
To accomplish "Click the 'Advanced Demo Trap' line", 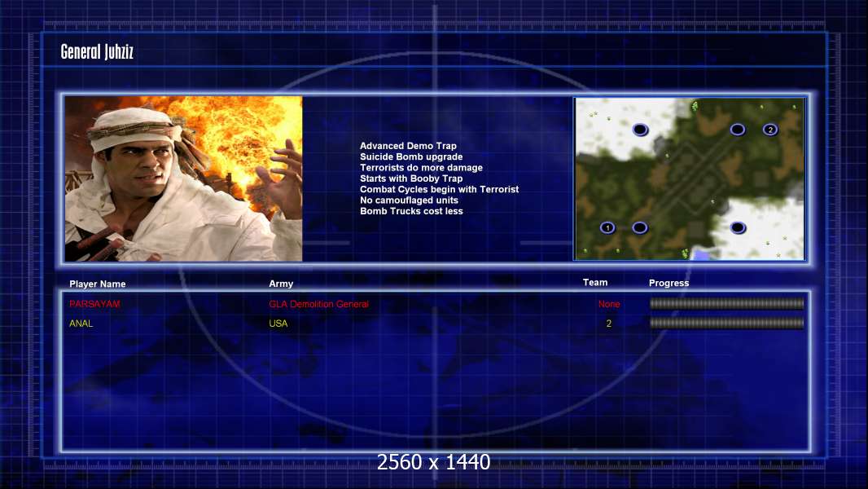I will click(408, 146).
